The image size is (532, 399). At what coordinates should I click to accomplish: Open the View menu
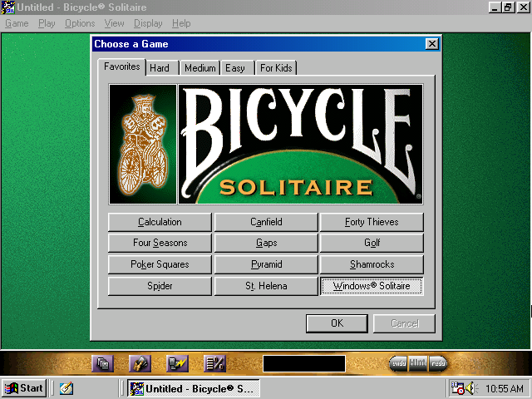(x=114, y=23)
